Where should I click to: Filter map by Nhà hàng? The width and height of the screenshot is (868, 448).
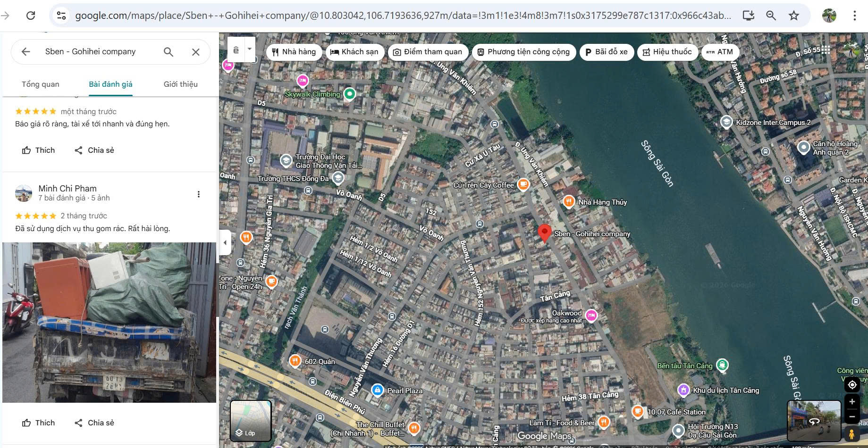[294, 52]
